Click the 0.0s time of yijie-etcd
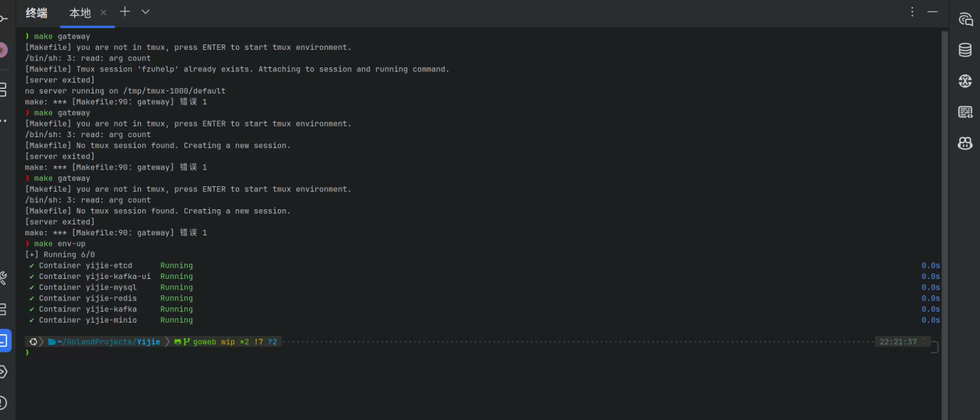980x420 pixels. (x=930, y=266)
